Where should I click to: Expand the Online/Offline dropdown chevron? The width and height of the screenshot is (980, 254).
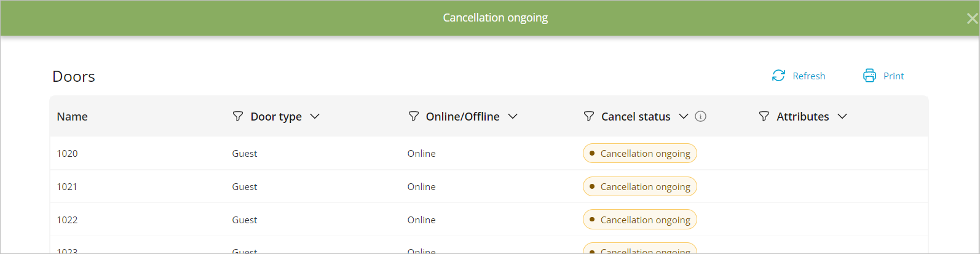click(x=513, y=116)
